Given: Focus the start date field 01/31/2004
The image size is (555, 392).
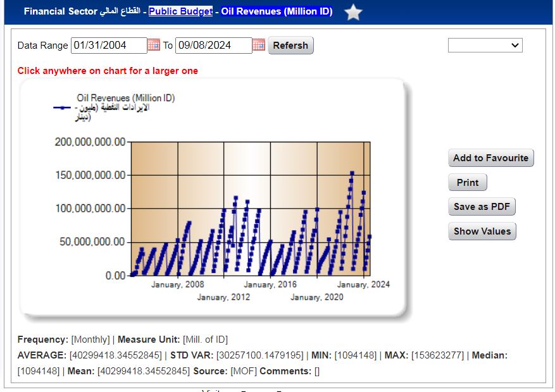Looking at the screenshot, I should (x=108, y=46).
